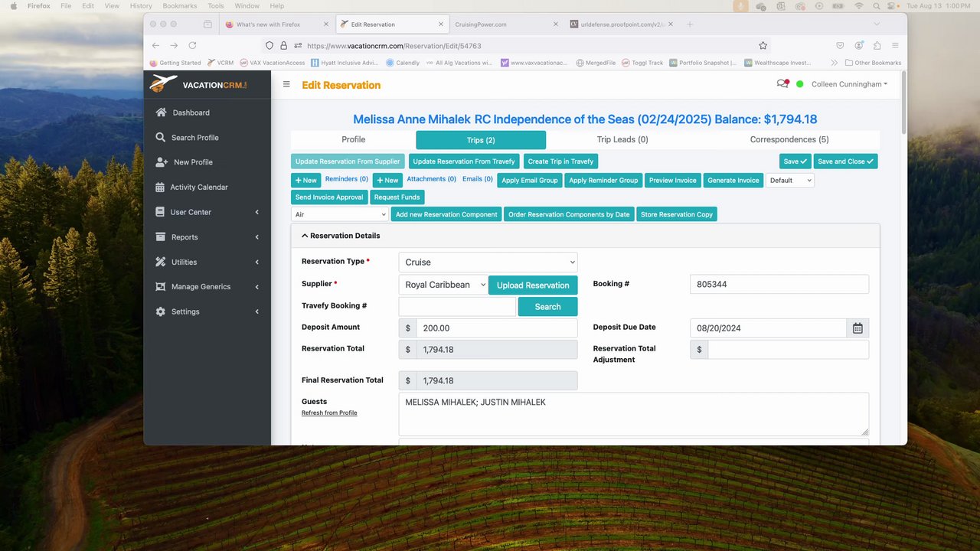
Task: Click the Store Reservation Copy button
Action: click(677, 214)
